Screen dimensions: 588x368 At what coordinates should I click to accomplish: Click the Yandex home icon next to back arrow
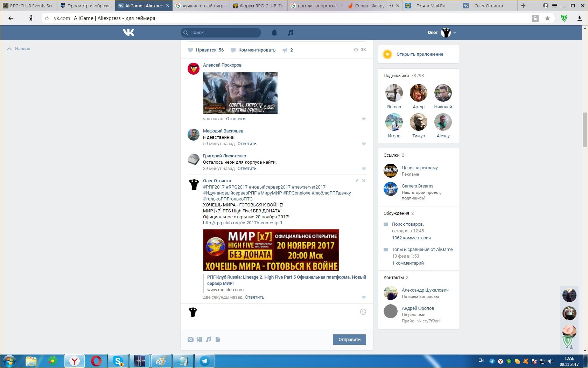click(31, 18)
